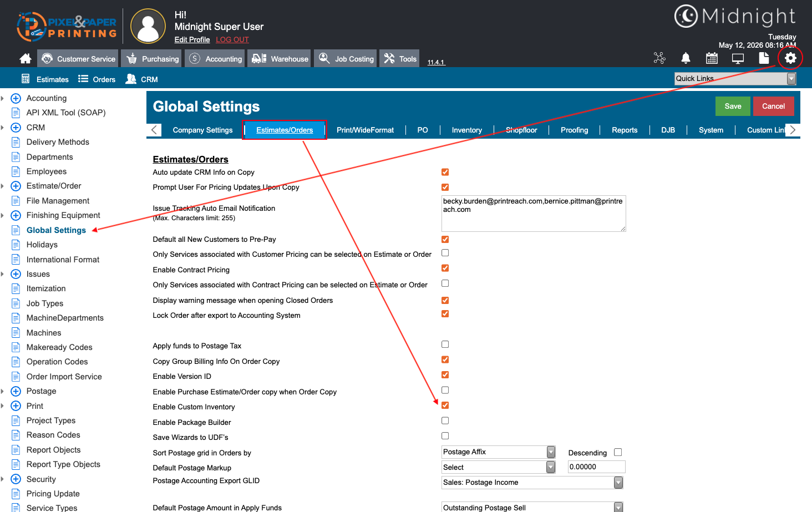Switch to Reports tab
The height and width of the screenshot is (512, 812).
coord(625,130)
